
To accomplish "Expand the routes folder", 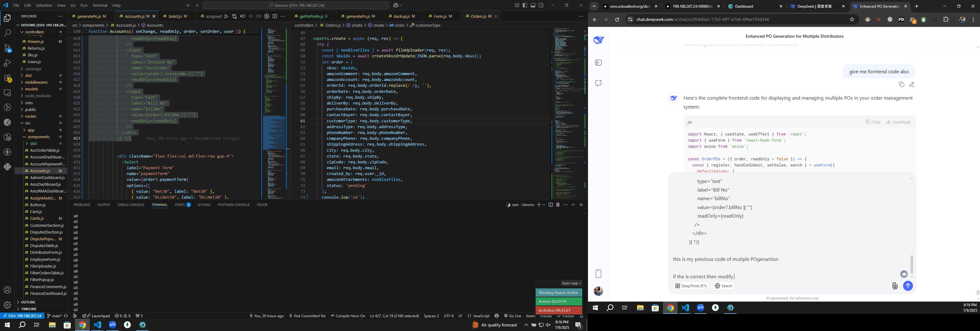I will [31, 116].
